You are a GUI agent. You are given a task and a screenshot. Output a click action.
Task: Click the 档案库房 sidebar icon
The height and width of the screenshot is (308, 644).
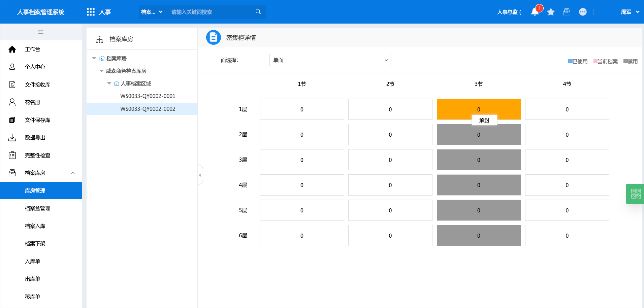point(12,173)
